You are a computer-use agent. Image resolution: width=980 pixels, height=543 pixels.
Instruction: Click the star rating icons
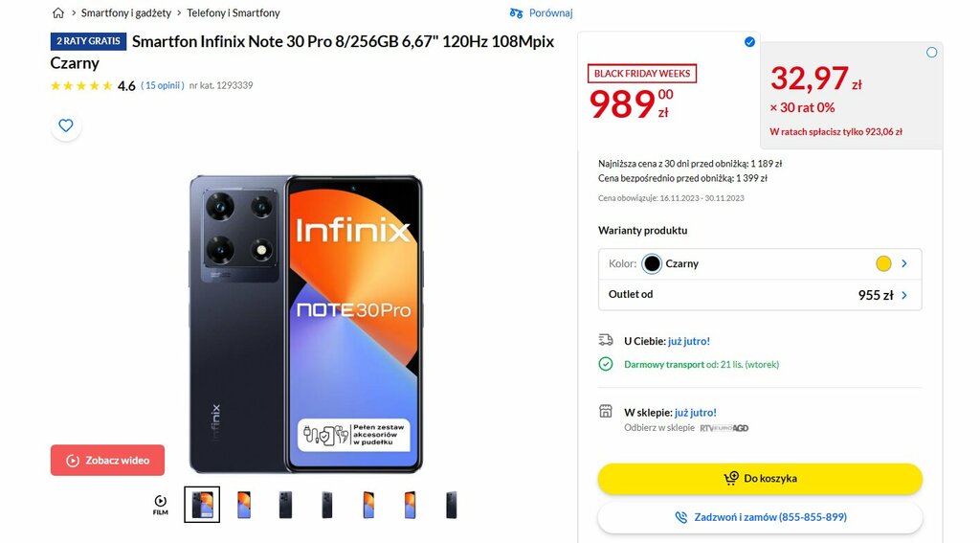point(81,85)
